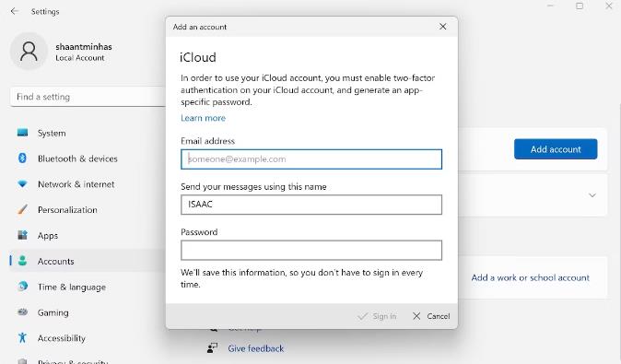Cancel the Add an account dialog
The height and width of the screenshot is (364, 621).
pyautogui.click(x=431, y=316)
